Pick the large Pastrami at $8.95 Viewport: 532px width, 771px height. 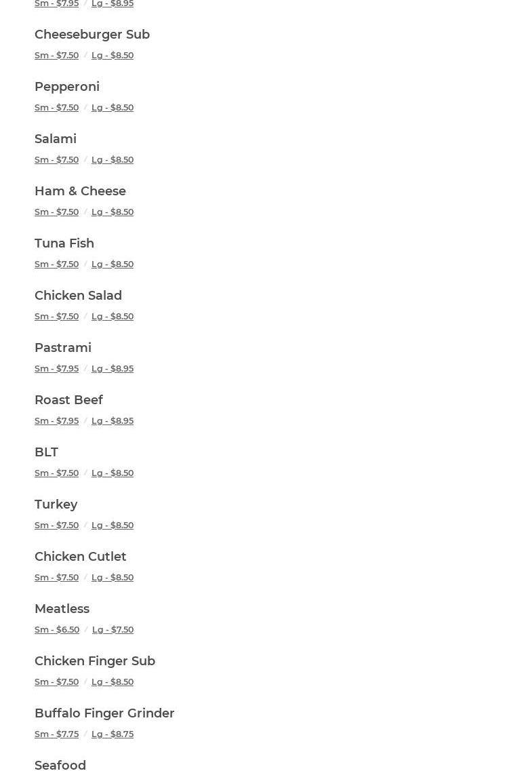112,369
